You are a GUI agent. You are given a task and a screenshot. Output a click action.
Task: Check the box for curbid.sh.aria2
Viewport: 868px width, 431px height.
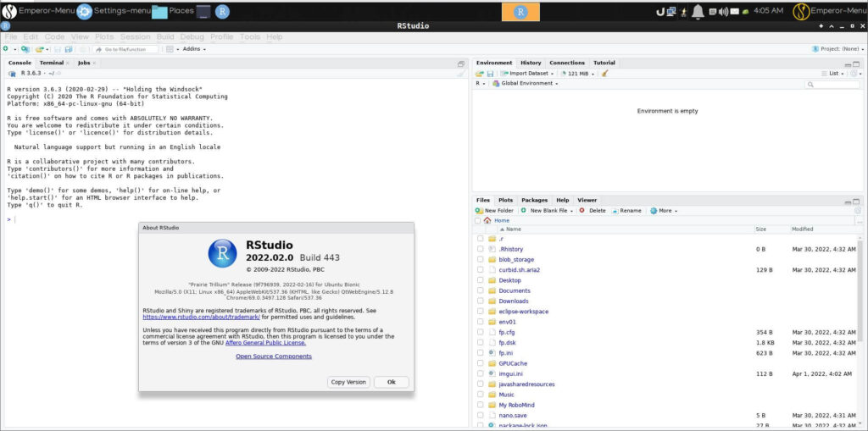(481, 270)
